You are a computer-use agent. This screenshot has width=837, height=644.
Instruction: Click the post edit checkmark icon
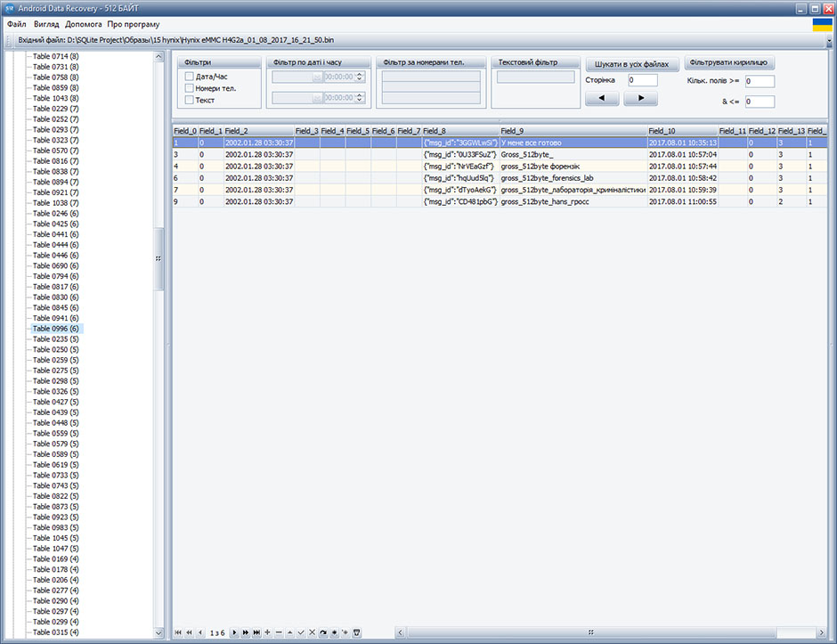point(301,632)
